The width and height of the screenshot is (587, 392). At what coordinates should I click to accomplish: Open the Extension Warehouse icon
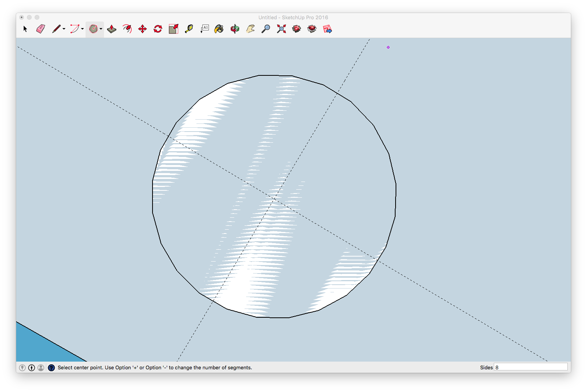pyautogui.click(x=312, y=29)
